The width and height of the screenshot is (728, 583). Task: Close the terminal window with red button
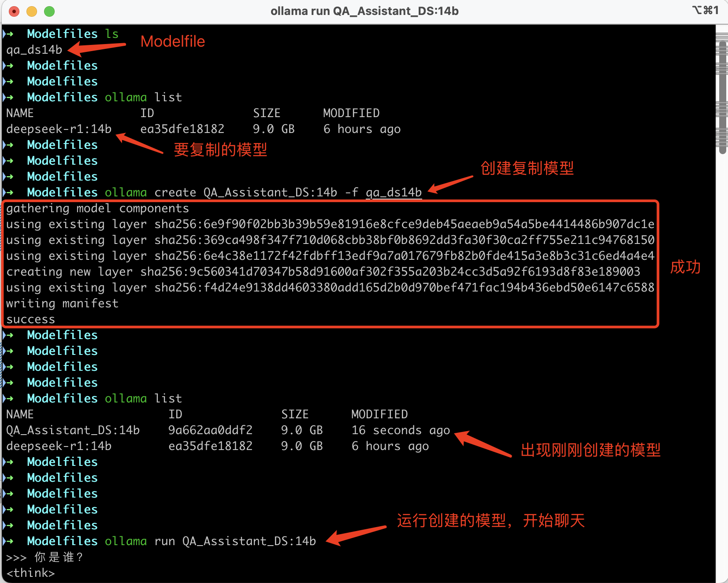pos(14,11)
